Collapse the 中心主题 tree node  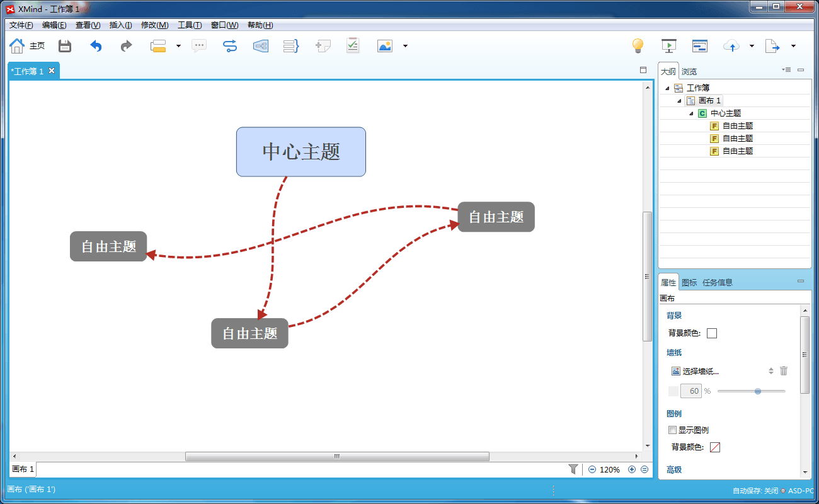(691, 113)
